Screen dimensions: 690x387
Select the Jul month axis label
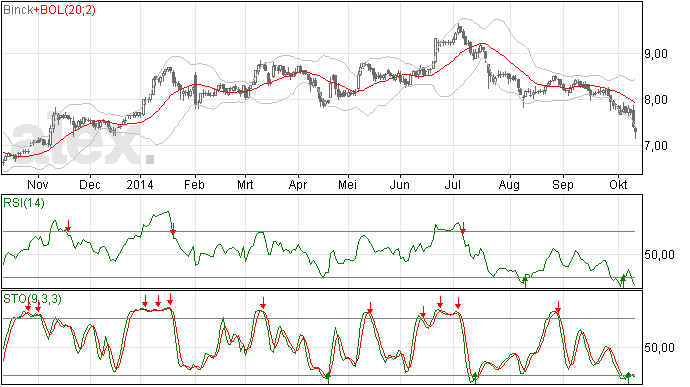452,184
